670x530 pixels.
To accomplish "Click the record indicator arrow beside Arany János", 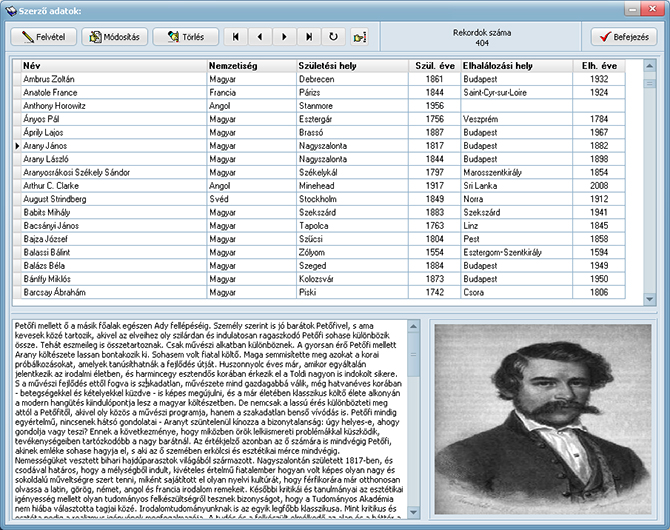I will pyautogui.click(x=17, y=146).
